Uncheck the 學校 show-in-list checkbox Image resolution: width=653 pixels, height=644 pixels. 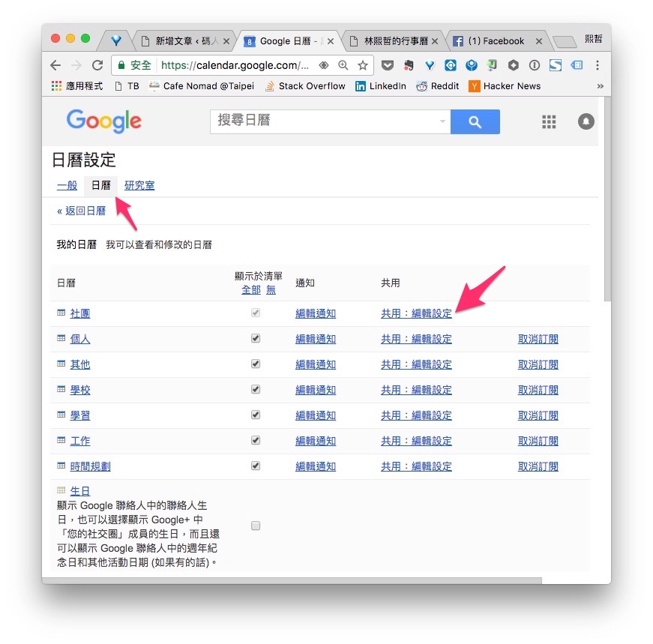[256, 389]
